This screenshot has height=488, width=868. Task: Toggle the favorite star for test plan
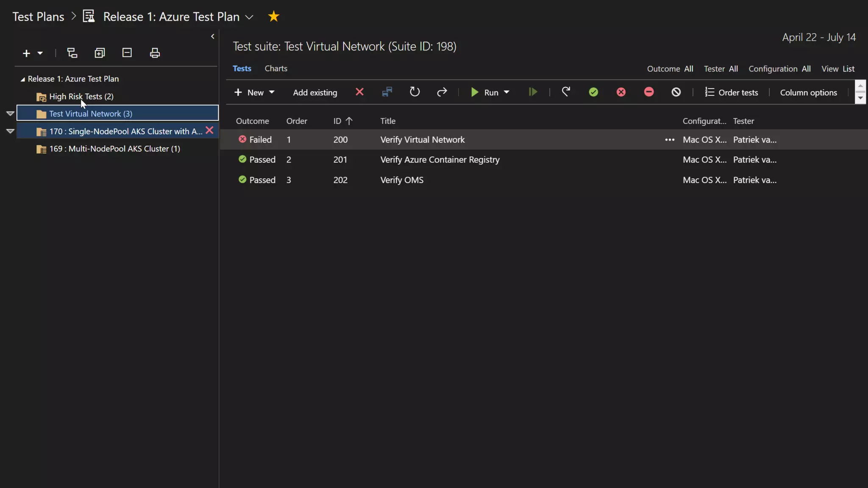point(274,17)
